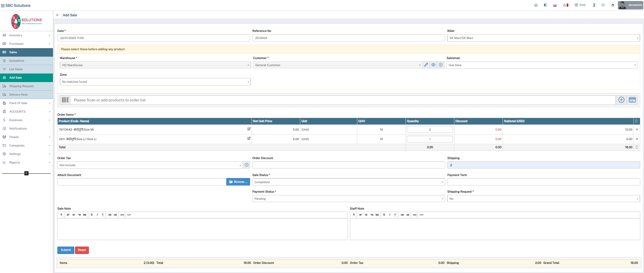The image size is (644, 273).
Task: Open the Warehouse dropdown
Action: coord(155,65)
